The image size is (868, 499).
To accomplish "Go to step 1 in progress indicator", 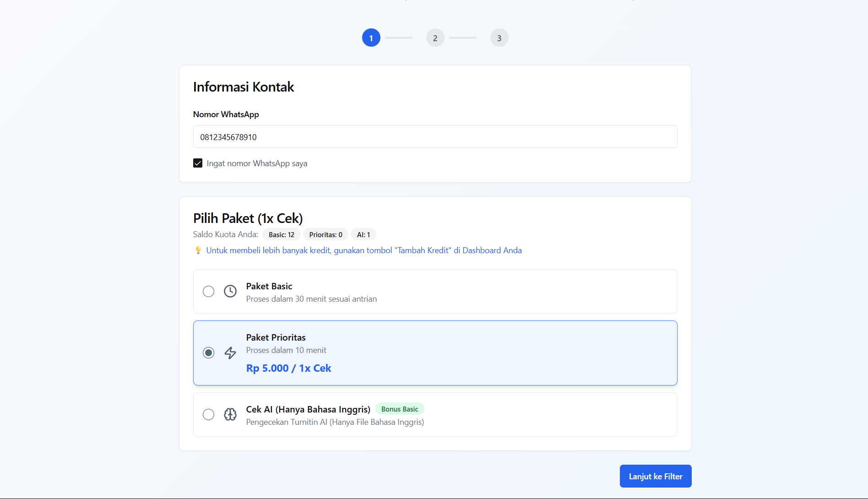I will [371, 38].
